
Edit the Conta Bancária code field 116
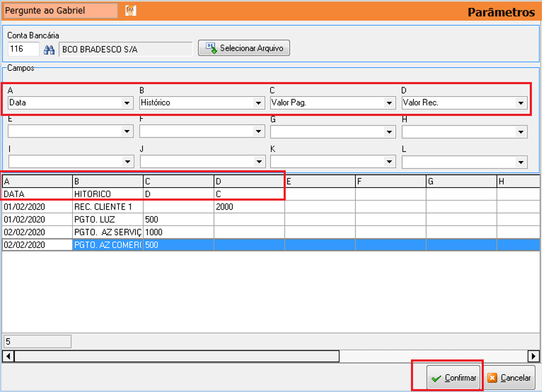pos(24,49)
